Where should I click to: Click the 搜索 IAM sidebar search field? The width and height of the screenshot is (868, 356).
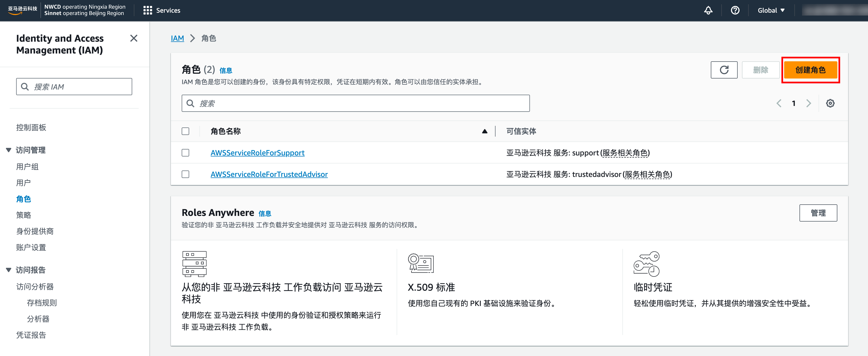pyautogui.click(x=74, y=87)
